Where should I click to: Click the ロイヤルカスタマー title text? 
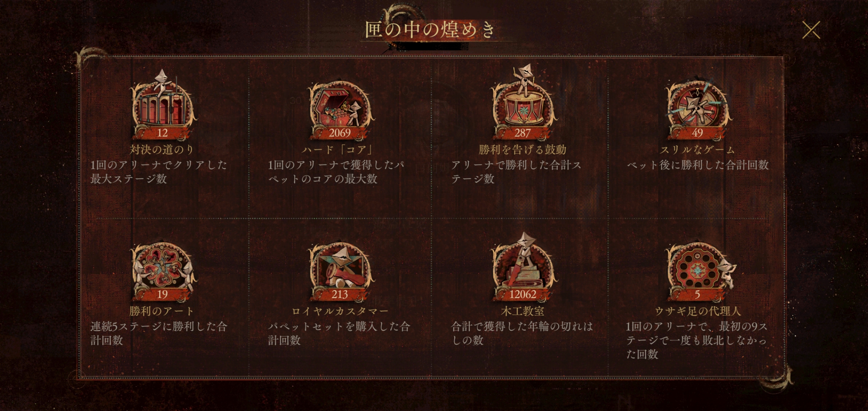(340, 311)
